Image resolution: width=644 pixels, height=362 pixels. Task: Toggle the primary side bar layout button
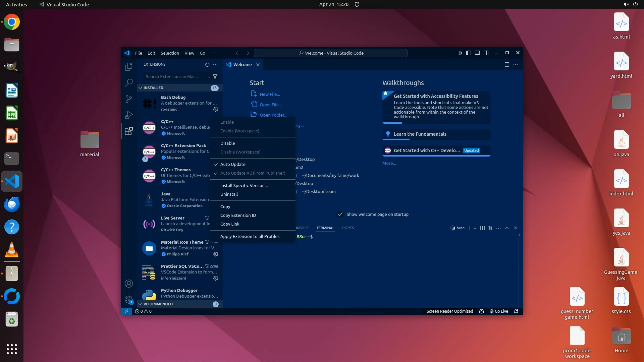[x=469, y=53]
